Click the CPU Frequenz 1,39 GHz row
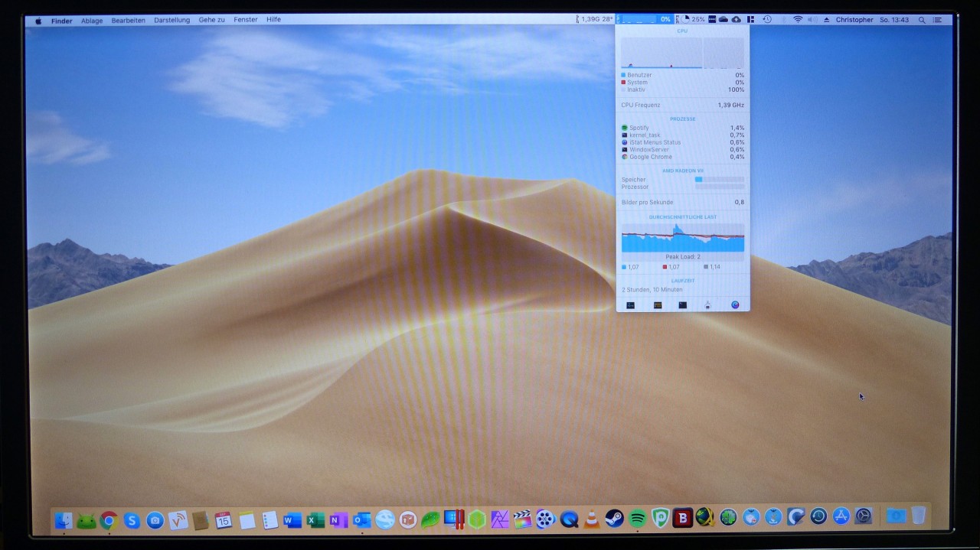The image size is (980, 550). [x=683, y=105]
